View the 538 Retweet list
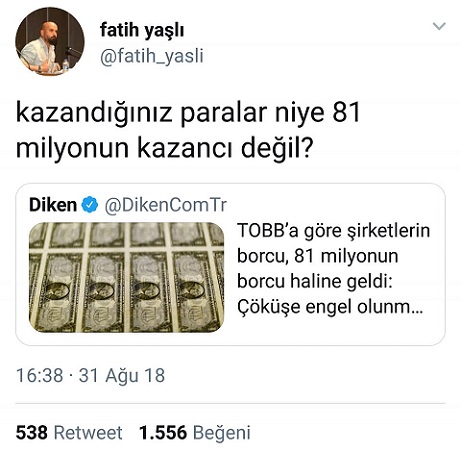 coord(69,432)
